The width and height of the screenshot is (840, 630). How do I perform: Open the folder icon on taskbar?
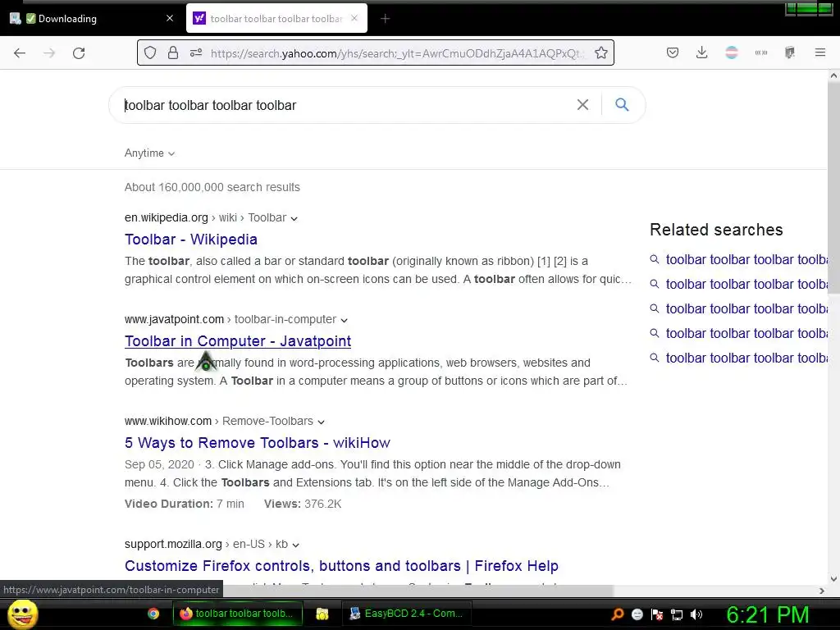coord(322,614)
